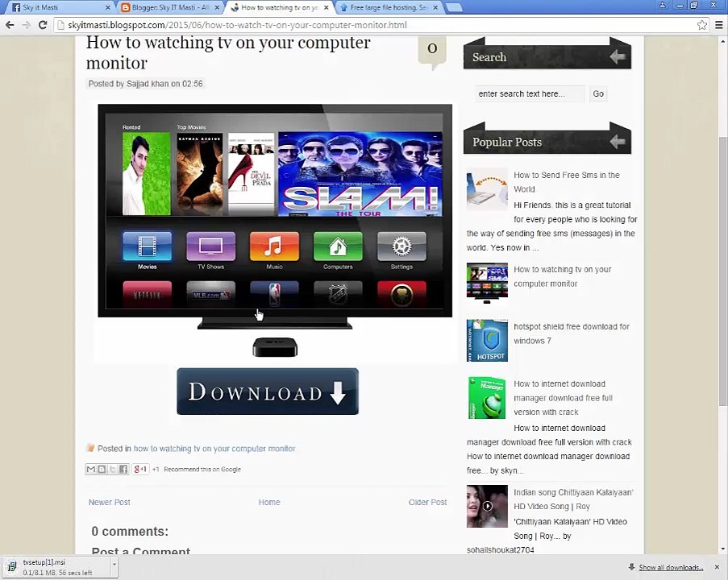Viewport: 728px width, 580px height.
Task: Open internet download manager crack post link
Action: pyautogui.click(x=563, y=398)
